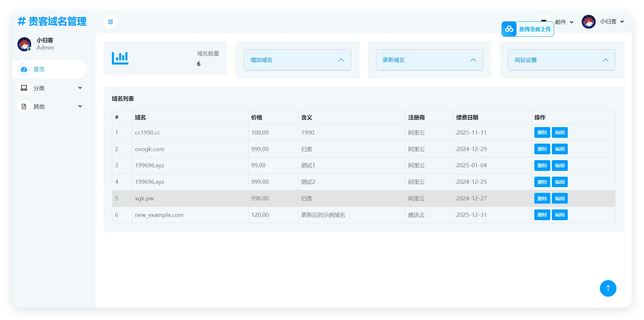Click 编辑 for new_example.com
The image size is (644, 320).
click(x=560, y=215)
